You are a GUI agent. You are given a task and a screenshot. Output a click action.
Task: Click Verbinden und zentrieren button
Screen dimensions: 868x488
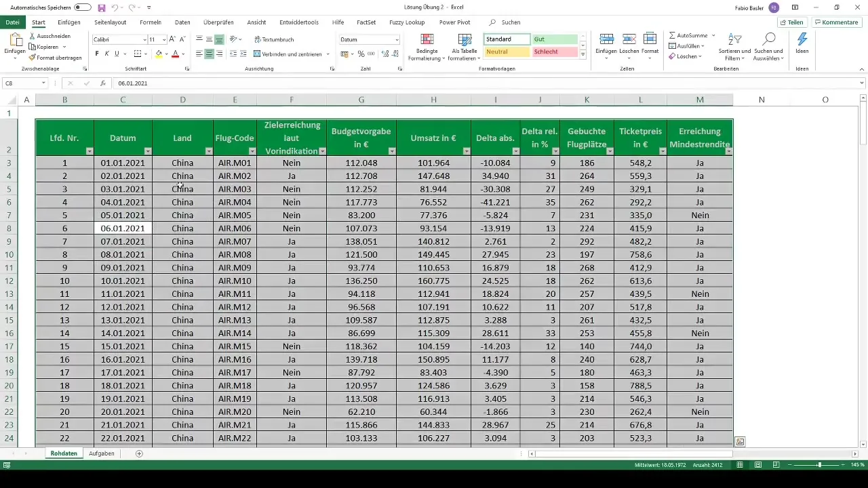coord(288,54)
